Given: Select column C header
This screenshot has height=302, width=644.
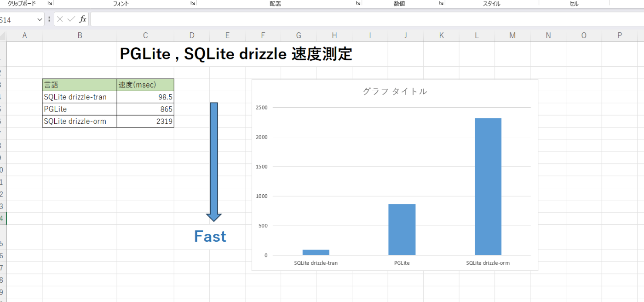Looking at the screenshot, I should tap(145, 35).
